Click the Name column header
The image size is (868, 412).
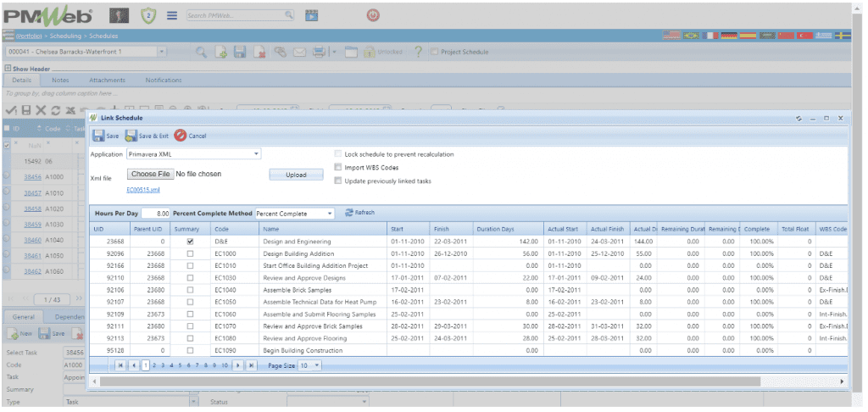[323, 229]
